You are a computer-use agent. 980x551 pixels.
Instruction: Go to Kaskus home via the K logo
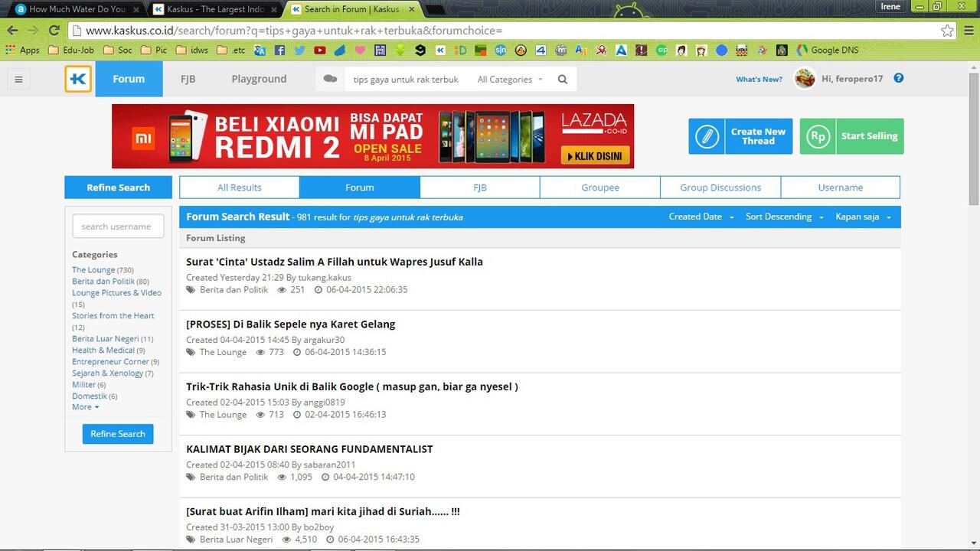(x=78, y=79)
